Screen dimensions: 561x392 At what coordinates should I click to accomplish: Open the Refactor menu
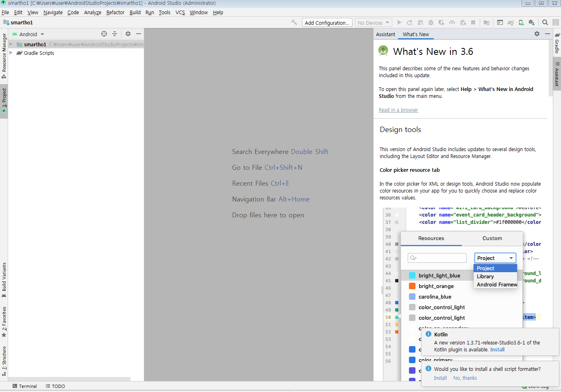coord(115,12)
